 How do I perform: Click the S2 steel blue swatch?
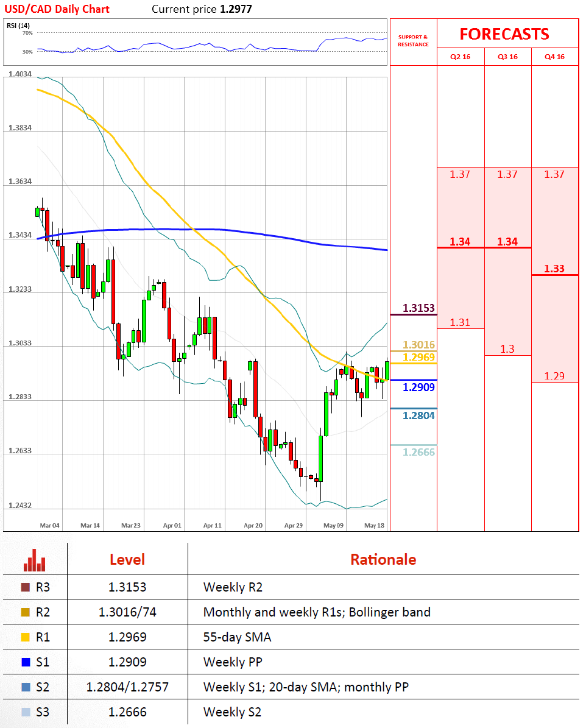[x=26, y=687]
